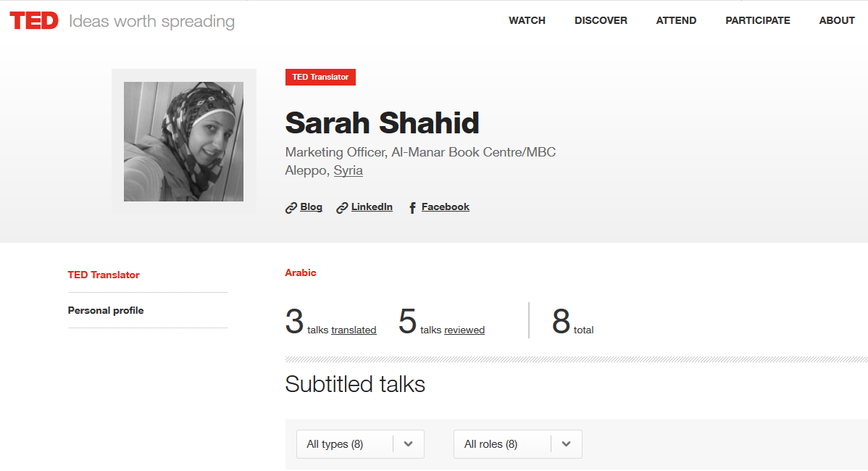Open the LinkedIn profile link
Image resolution: width=868 pixels, height=471 pixels.
click(x=372, y=207)
